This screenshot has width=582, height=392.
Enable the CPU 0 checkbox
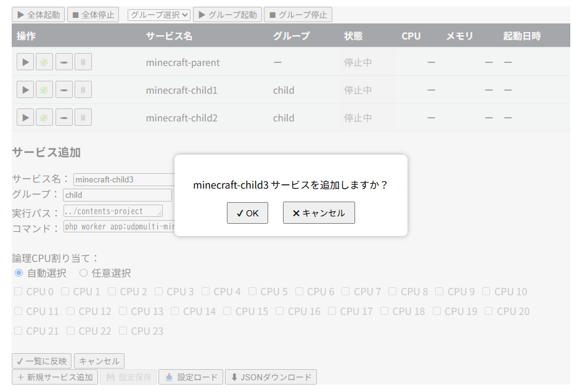[x=18, y=291]
